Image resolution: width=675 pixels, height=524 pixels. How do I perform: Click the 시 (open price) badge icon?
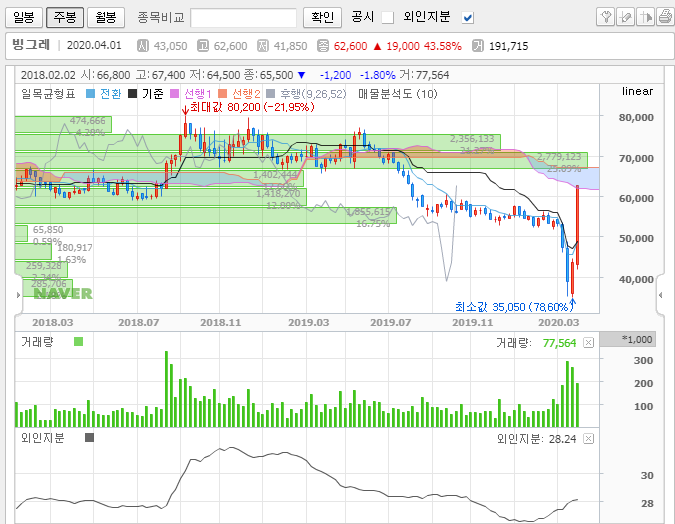coord(142,46)
